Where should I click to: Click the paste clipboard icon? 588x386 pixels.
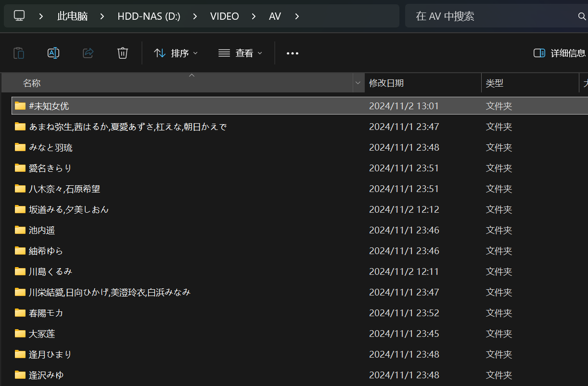(19, 53)
